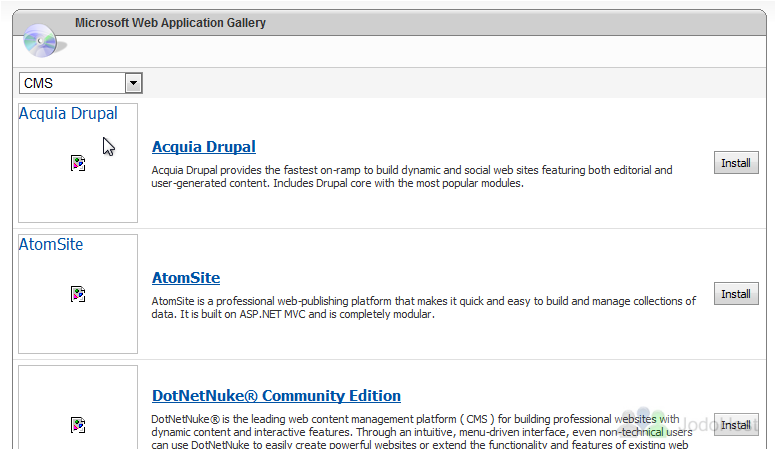Install DotNetNuke Community Edition
This screenshot has height=450, width=776.
click(x=736, y=425)
